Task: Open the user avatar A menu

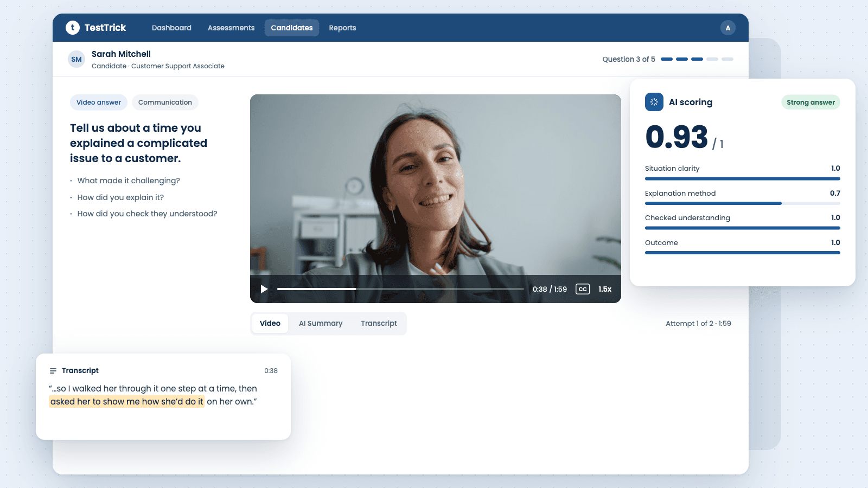Action: (x=728, y=28)
